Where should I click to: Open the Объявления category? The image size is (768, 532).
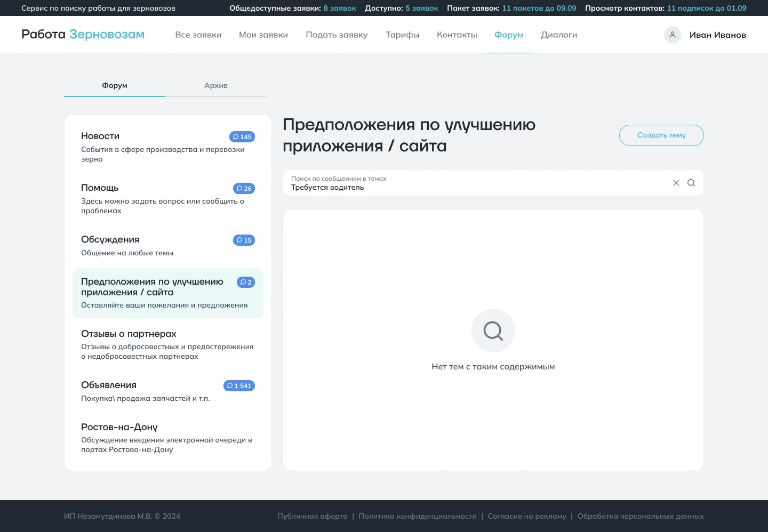[168, 391]
